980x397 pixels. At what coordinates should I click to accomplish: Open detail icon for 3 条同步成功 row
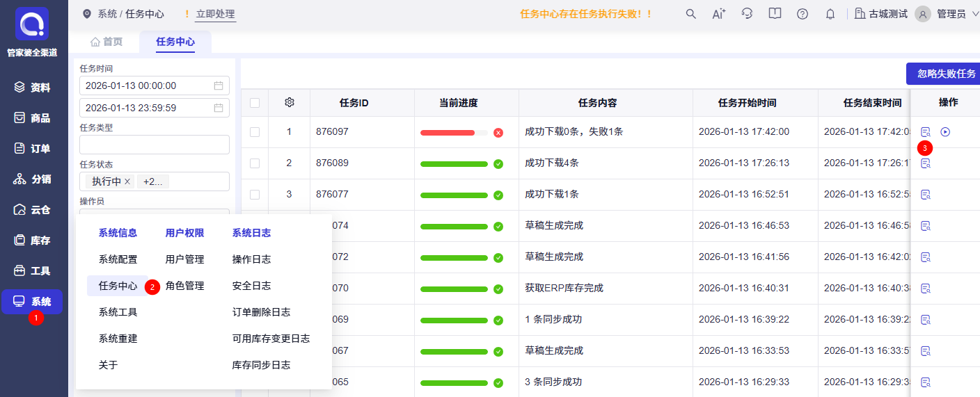pos(925,382)
